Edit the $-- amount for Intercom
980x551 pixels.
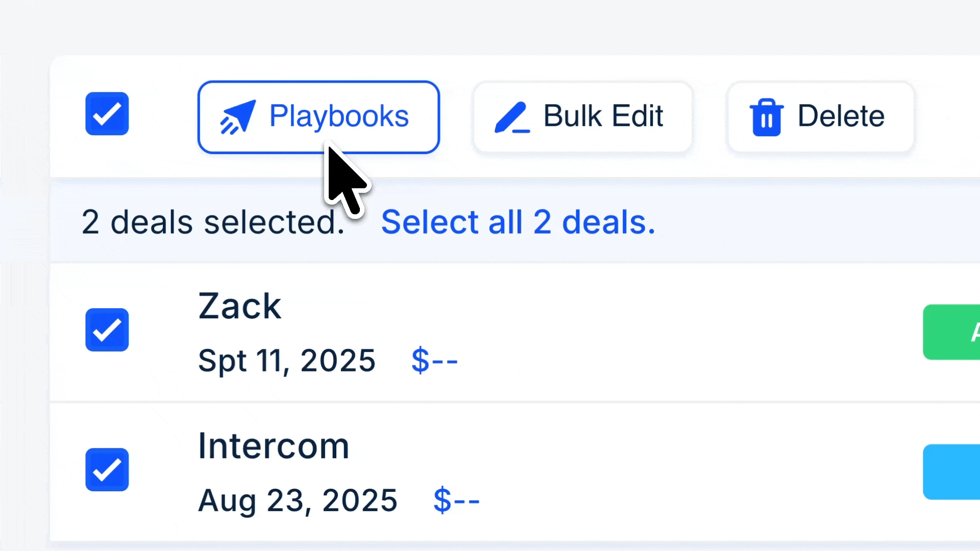(456, 500)
